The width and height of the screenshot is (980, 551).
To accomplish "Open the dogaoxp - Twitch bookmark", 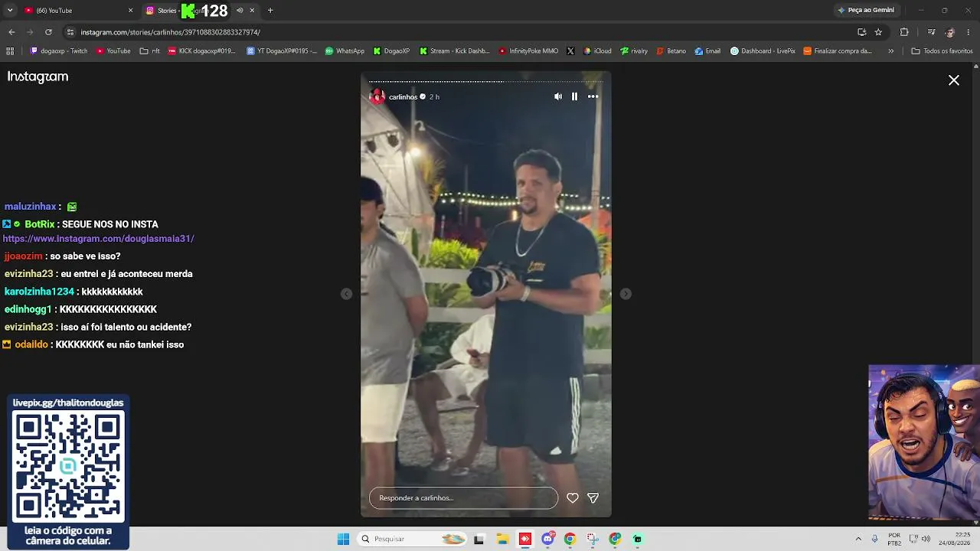I will tap(59, 51).
